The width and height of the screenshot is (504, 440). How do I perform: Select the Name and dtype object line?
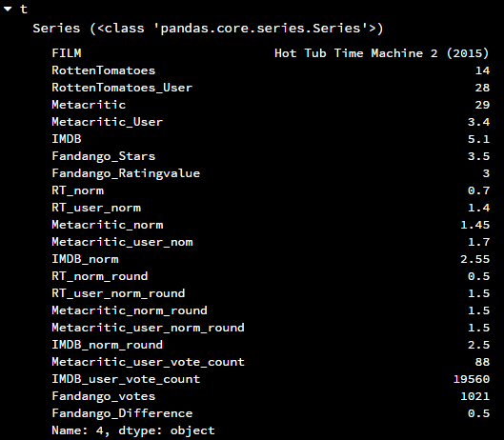pyautogui.click(x=133, y=430)
